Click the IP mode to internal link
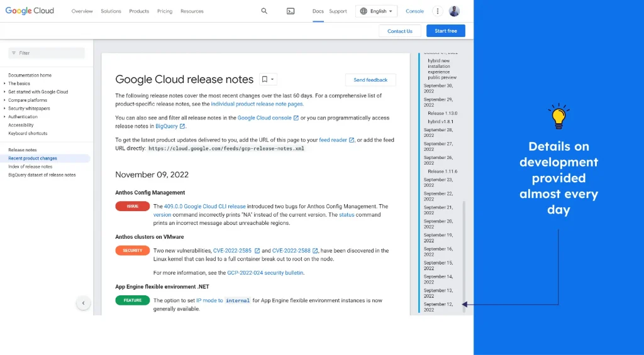 pyautogui.click(x=223, y=300)
